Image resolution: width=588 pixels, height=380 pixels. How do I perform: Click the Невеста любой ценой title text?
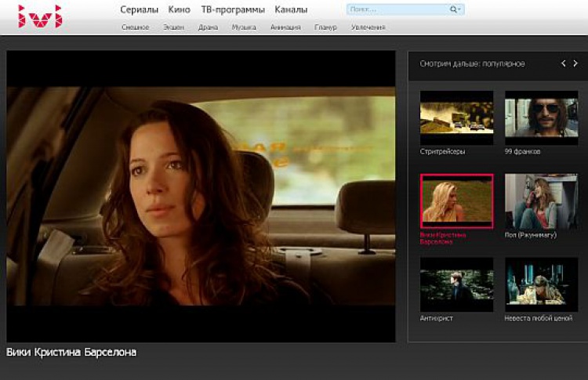point(539,319)
